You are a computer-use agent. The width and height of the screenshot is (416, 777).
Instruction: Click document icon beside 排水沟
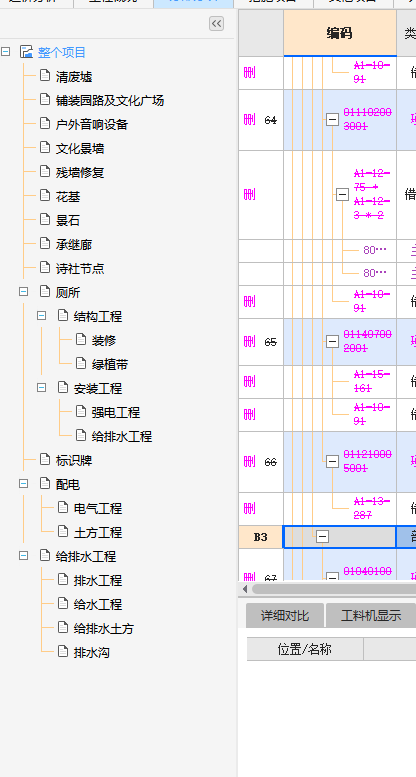[x=63, y=651]
